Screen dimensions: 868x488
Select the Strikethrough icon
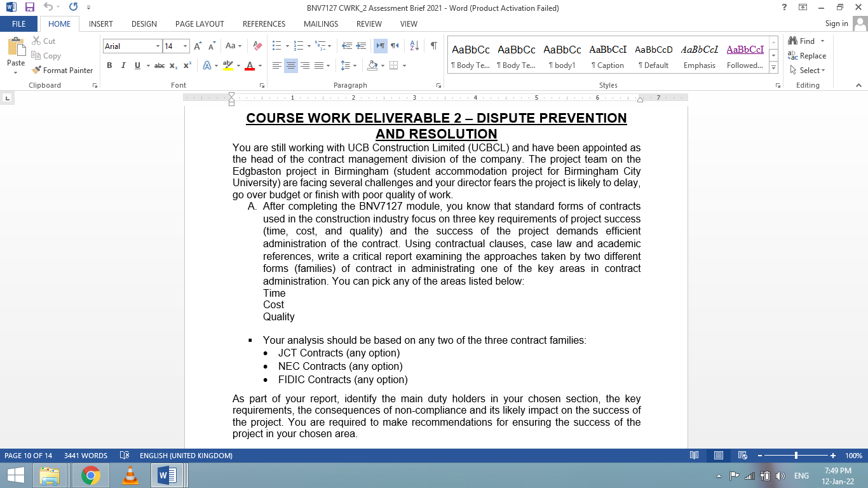[159, 65]
